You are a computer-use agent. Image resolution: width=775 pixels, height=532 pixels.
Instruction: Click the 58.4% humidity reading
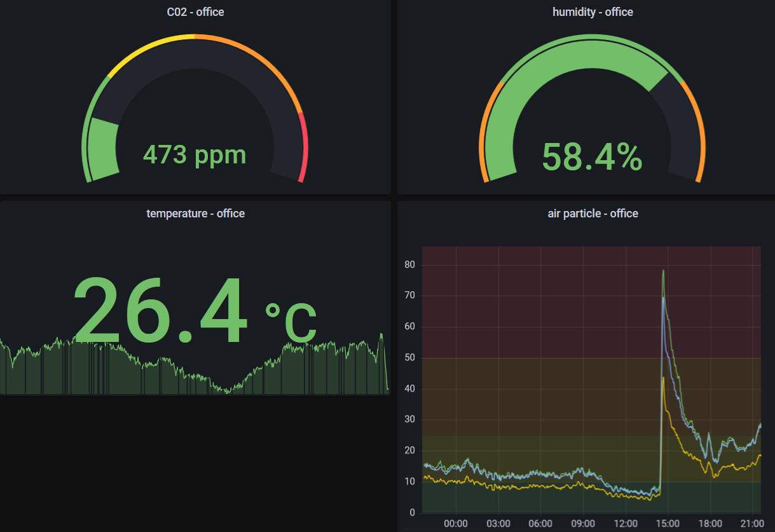click(592, 157)
